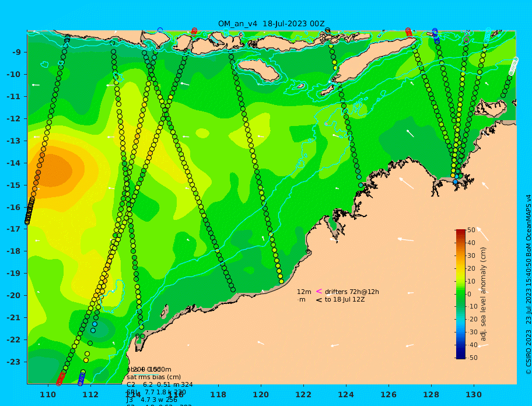Image resolution: width=532 pixels, height=406 pixels.
Task: Click the longitude axis label '112'
Action: pos(90,394)
